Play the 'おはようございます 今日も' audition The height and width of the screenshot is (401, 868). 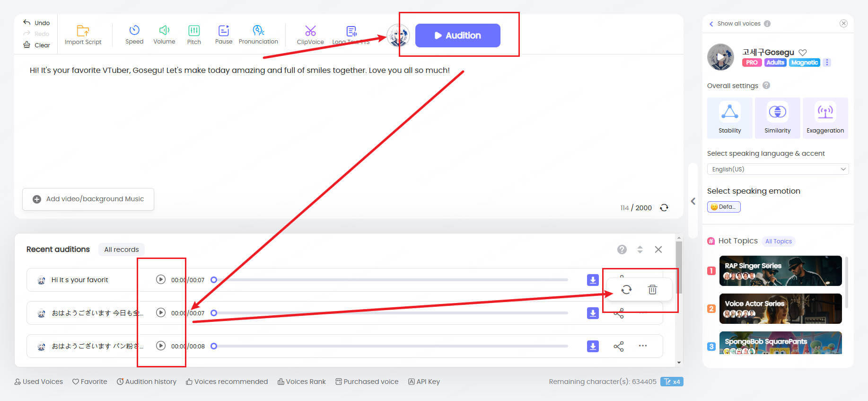coord(161,312)
